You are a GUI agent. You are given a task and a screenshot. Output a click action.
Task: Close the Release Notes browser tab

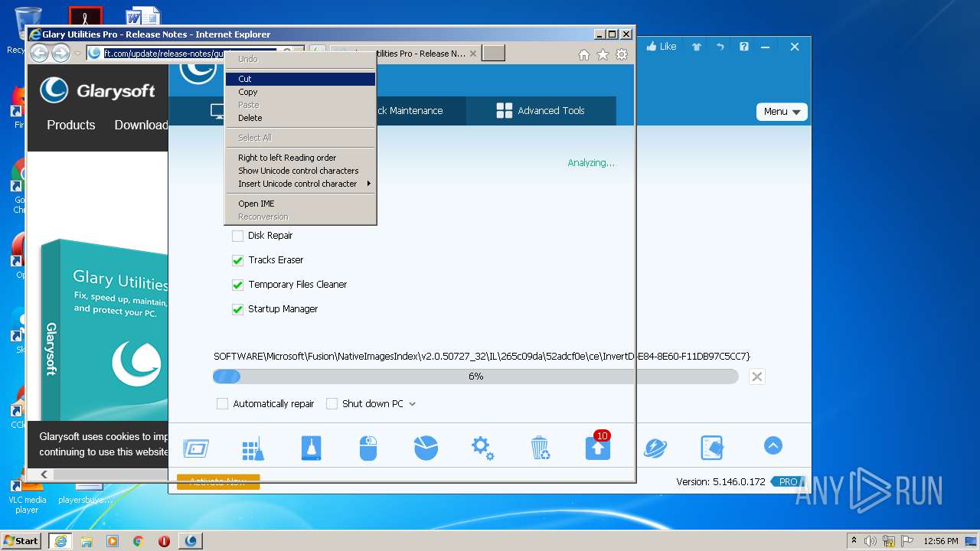[x=473, y=54]
